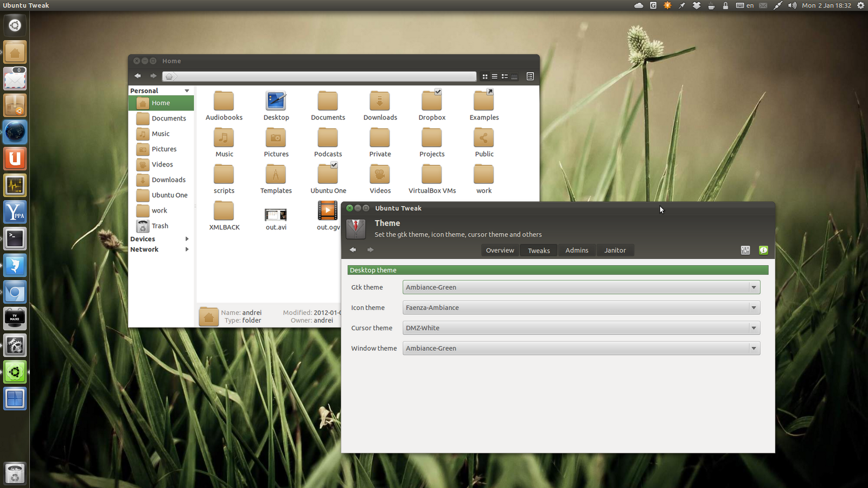The width and height of the screenshot is (868, 488).
Task: Open Ubuntu Tweak's preferences sliders icon
Action: coord(745,250)
